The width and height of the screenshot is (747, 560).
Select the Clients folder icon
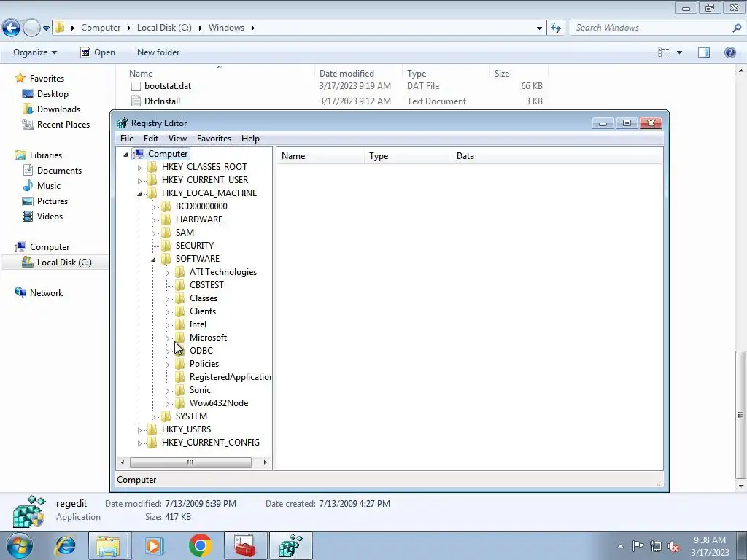[179, 311]
